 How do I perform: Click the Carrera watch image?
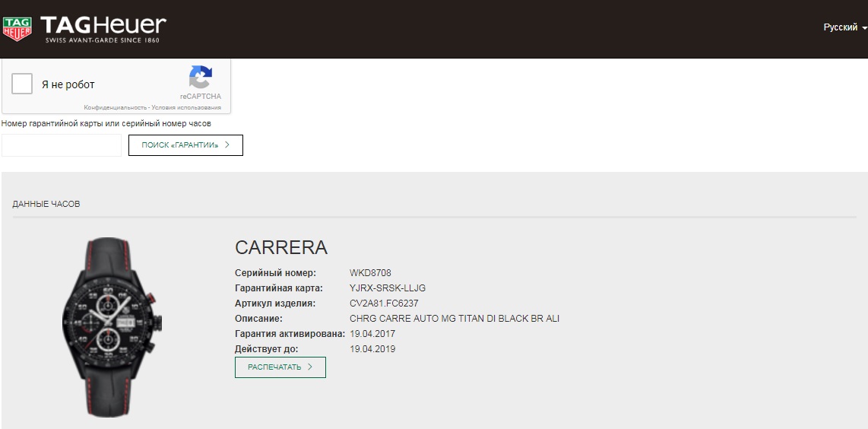(115, 326)
